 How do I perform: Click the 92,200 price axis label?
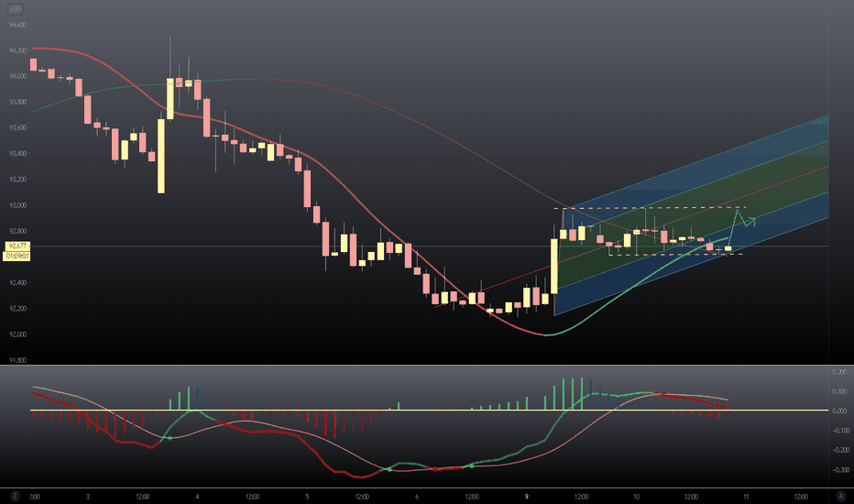click(17, 309)
